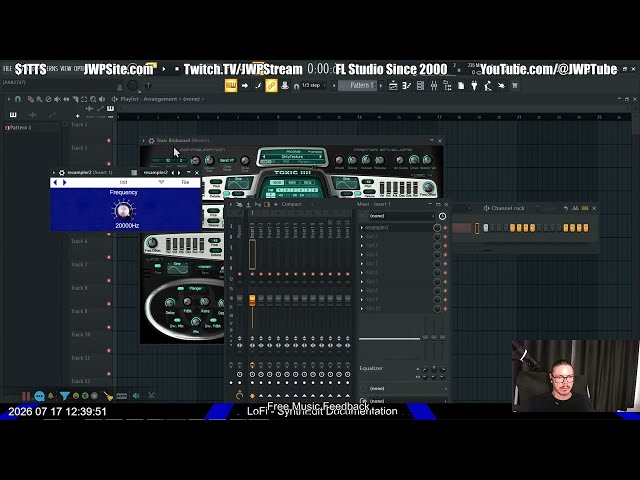Open the plugin picker plug icon
Image resolution: width=640 pixels, height=480 pixels.
[474, 86]
